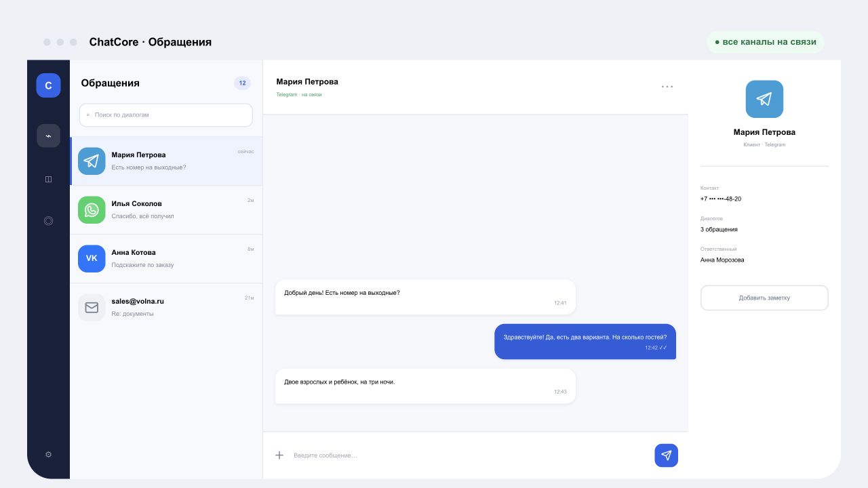Click preview "Спасибо, всё получил"
Viewport: 868px width, 488px height.
pyautogui.click(x=142, y=216)
